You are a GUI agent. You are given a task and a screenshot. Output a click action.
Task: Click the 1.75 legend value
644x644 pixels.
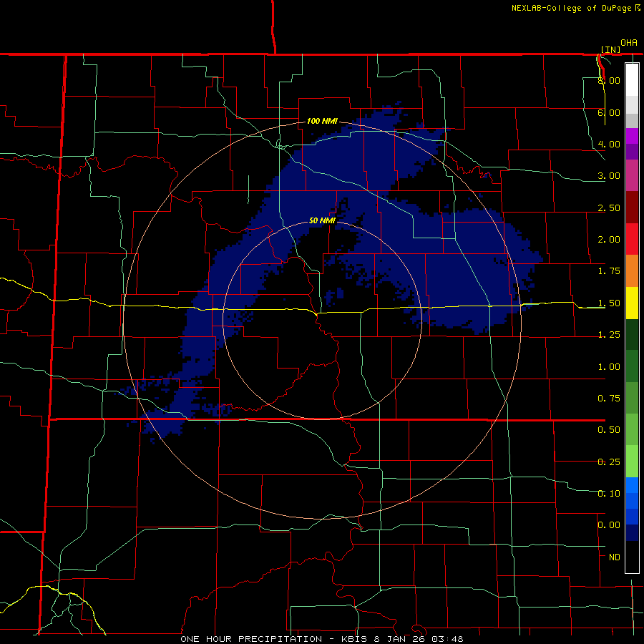[x=609, y=271]
